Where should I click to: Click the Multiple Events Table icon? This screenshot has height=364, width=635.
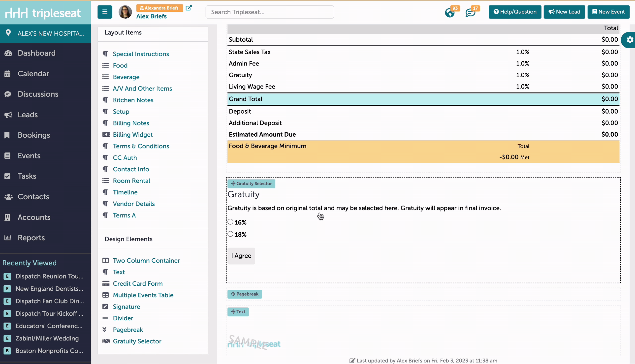105,295
